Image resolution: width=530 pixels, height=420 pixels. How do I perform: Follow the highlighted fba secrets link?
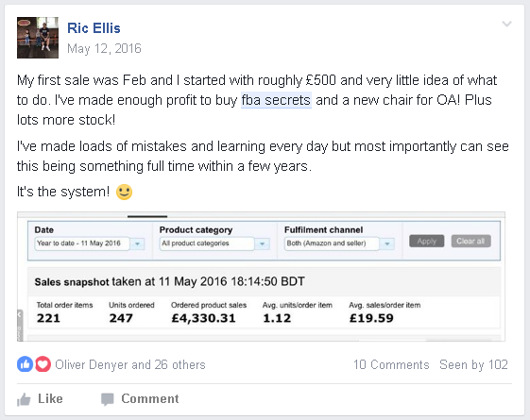pos(276,100)
